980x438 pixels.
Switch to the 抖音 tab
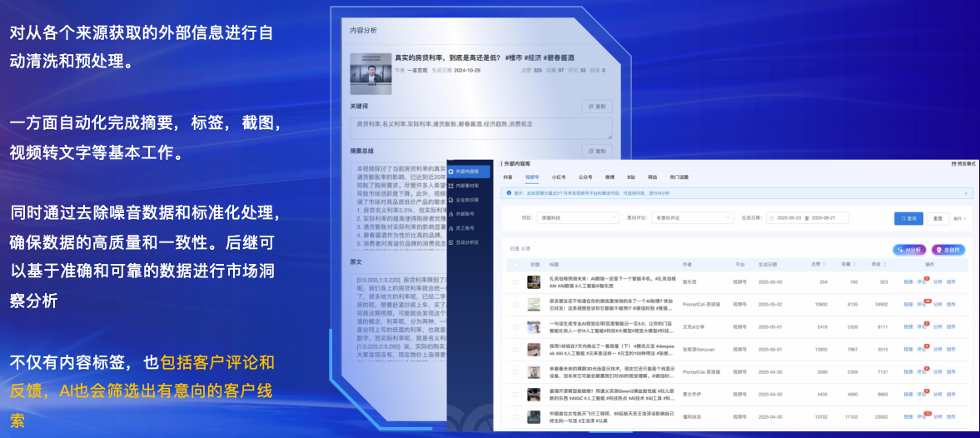tap(508, 177)
